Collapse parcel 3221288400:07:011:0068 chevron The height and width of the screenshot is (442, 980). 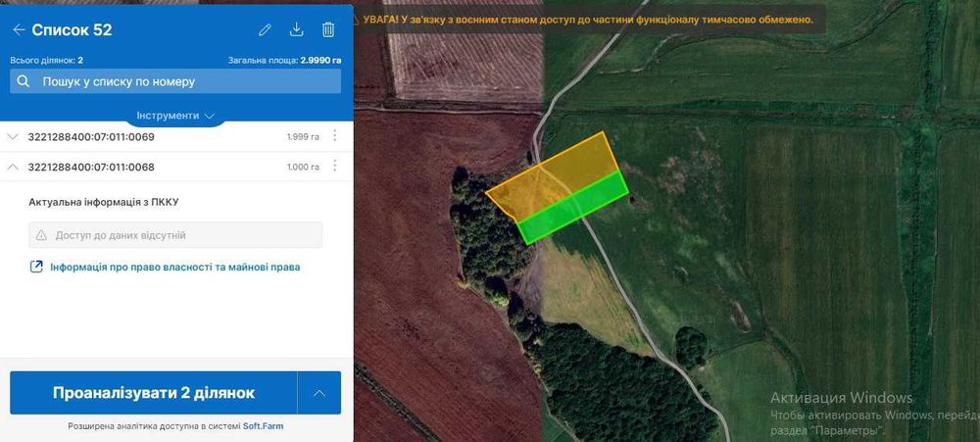pos(13,167)
